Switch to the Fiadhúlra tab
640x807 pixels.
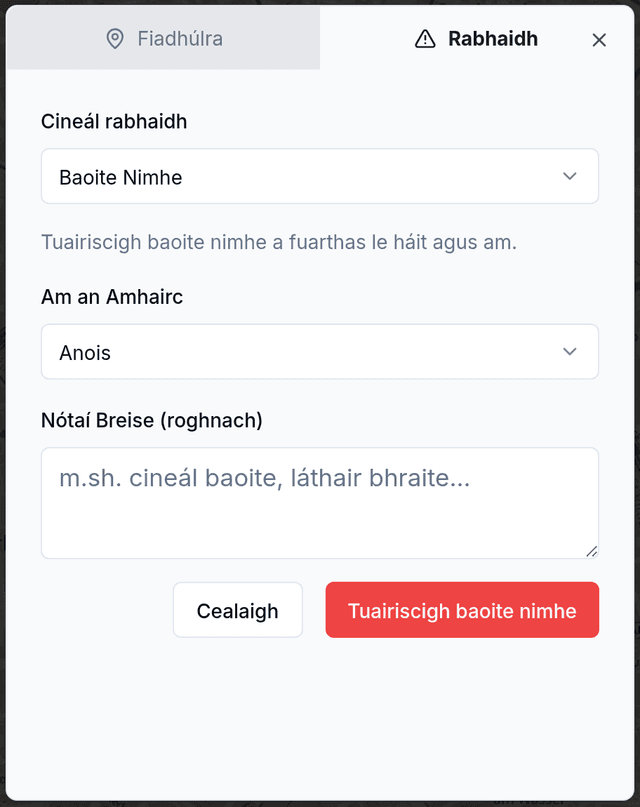(x=163, y=39)
